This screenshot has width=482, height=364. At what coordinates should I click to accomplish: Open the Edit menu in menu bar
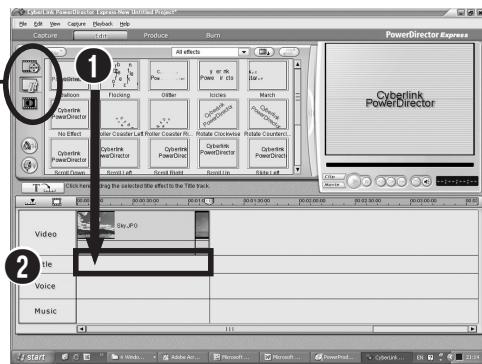pyautogui.click(x=38, y=24)
